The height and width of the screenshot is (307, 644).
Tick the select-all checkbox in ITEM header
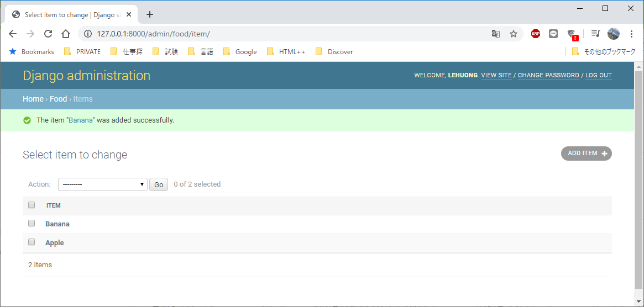point(32,205)
